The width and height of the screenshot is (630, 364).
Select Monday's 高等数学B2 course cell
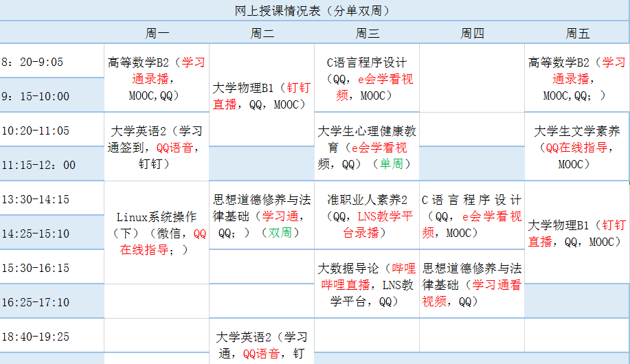(x=157, y=78)
